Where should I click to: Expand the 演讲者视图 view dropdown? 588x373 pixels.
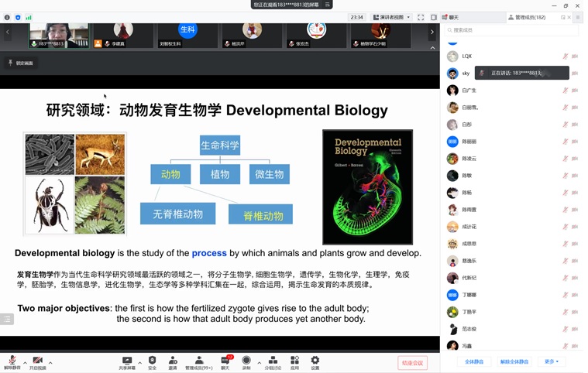[392, 17]
